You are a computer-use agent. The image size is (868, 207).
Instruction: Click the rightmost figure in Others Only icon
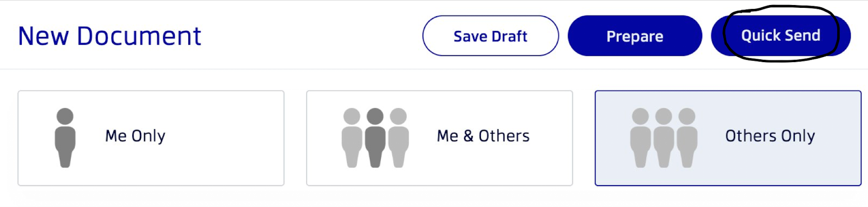tap(687, 138)
